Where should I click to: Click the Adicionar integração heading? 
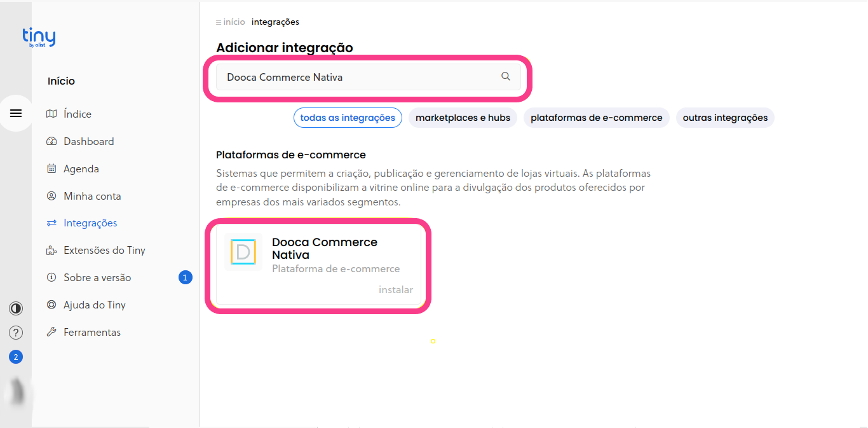[x=285, y=48]
